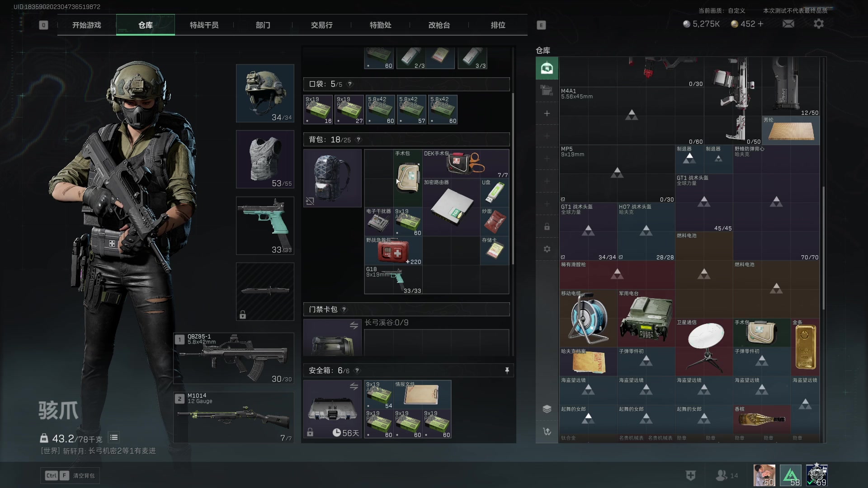Switch to 特战干员 tab
The width and height of the screenshot is (868, 488).
tap(204, 25)
